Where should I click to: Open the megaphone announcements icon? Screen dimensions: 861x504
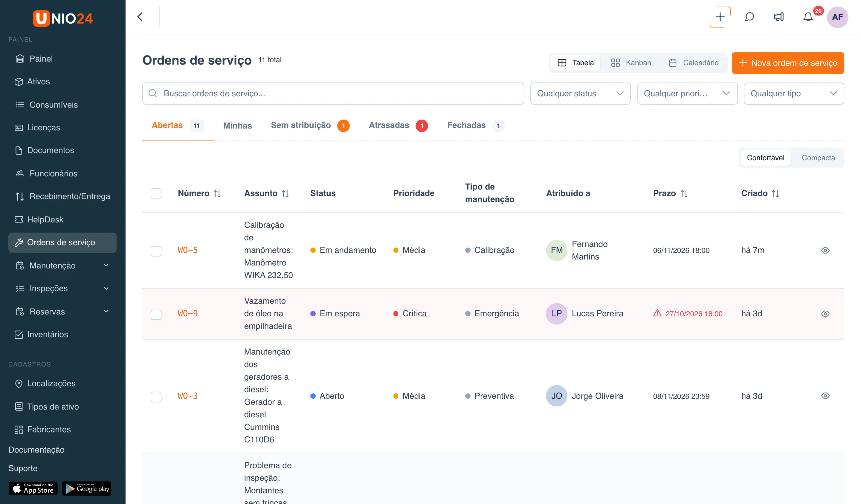click(779, 17)
